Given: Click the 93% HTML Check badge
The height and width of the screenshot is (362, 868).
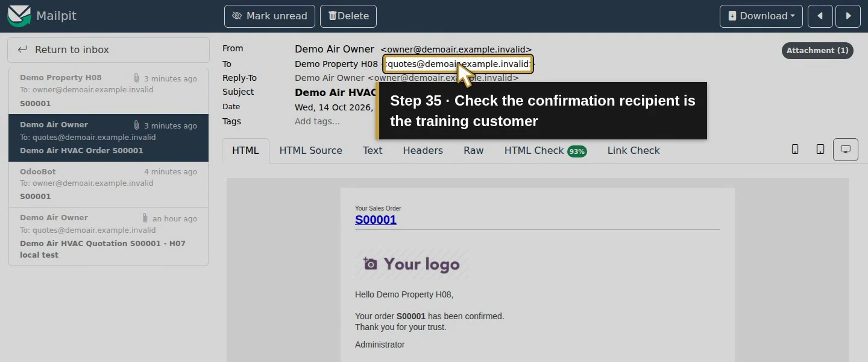Looking at the screenshot, I should point(577,151).
